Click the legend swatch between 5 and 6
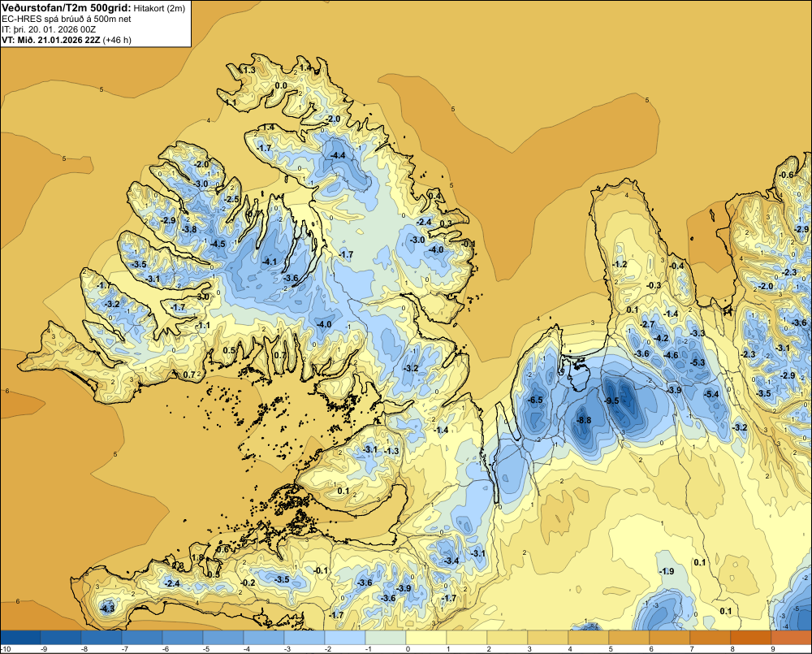This screenshot has height=654, width=812. tap(629, 638)
